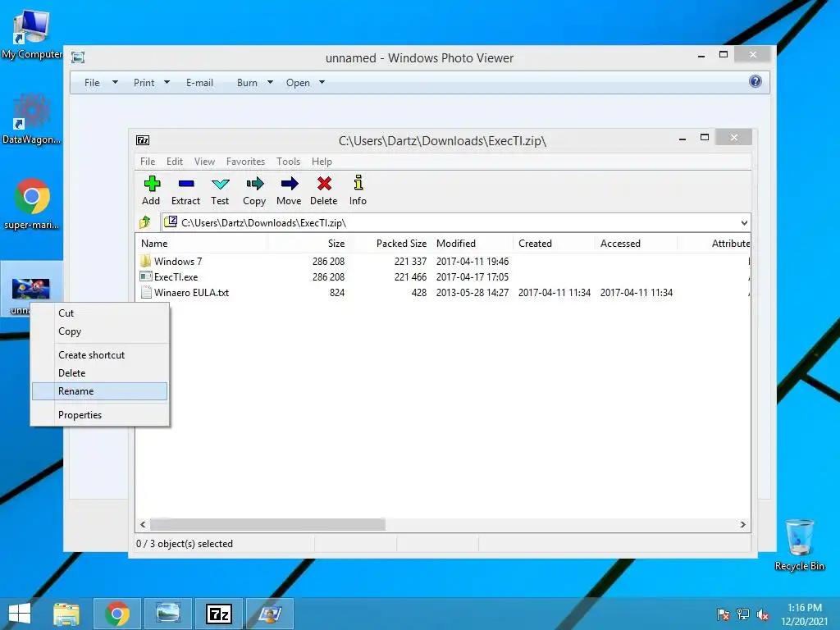
Task: Sort by the Size column header
Action: pos(308,243)
